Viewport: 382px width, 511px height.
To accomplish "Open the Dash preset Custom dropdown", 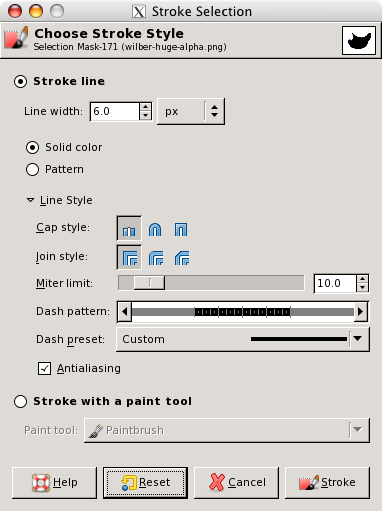I will (243, 339).
